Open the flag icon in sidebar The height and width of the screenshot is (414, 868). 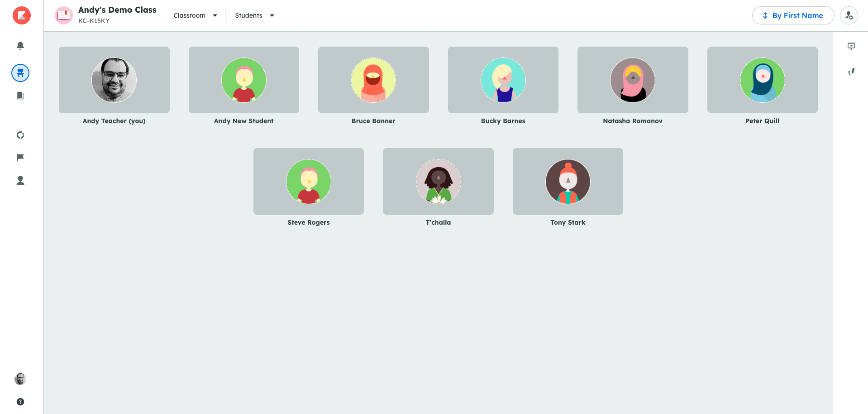click(20, 158)
